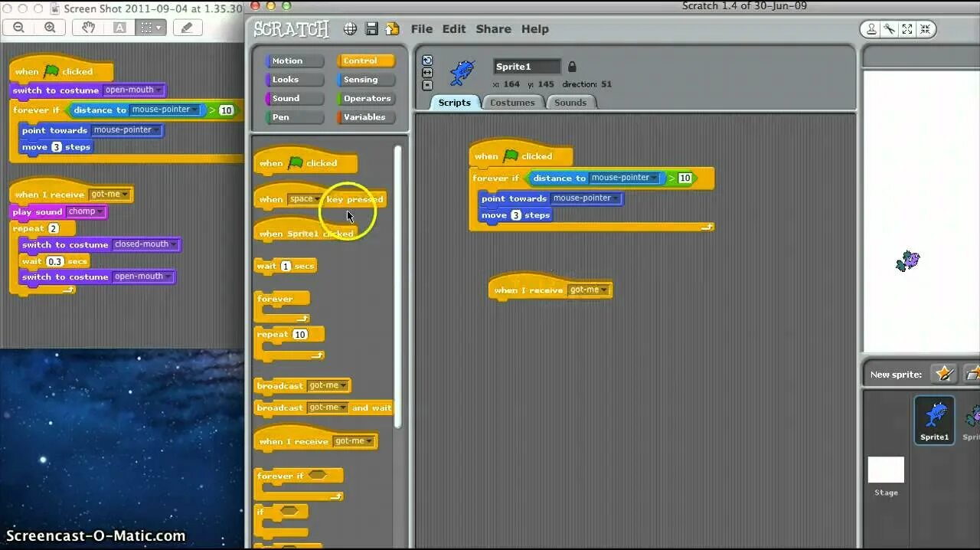This screenshot has height=550, width=980.
Task: Open the File menu
Action: pos(422,29)
